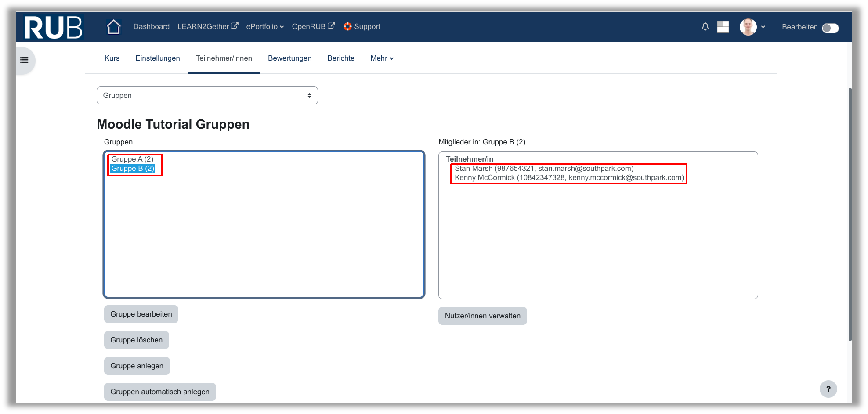
Task: Switch to the Bewertungen tab
Action: [289, 58]
